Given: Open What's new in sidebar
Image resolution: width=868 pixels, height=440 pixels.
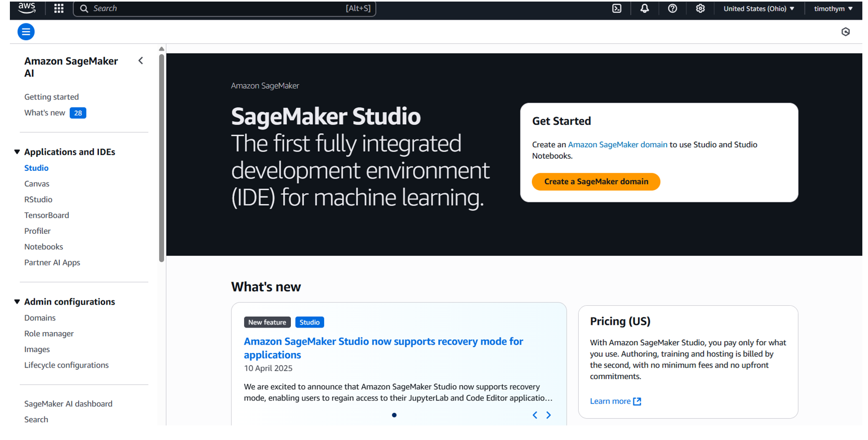Looking at the screenshot, I should (x=45, y=113).
